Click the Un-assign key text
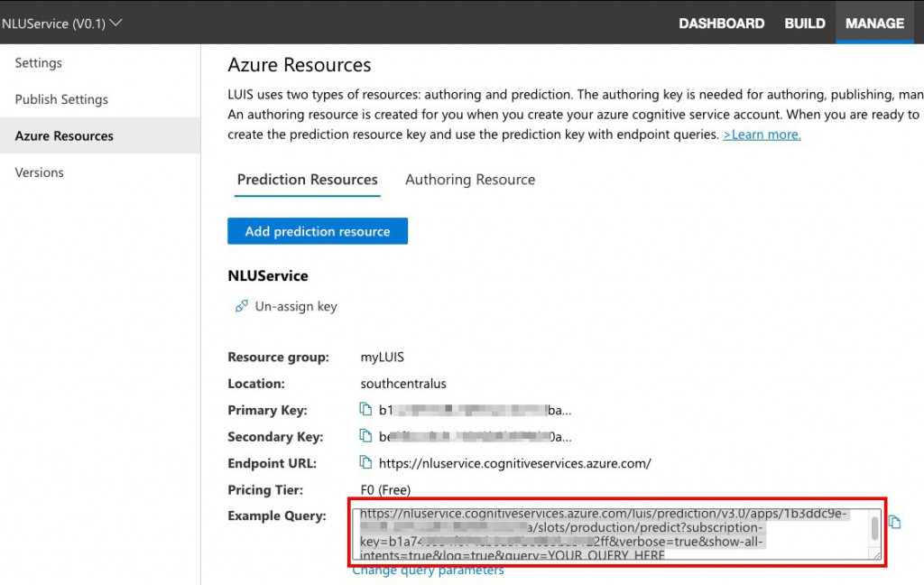 click(x=296, y=306)
